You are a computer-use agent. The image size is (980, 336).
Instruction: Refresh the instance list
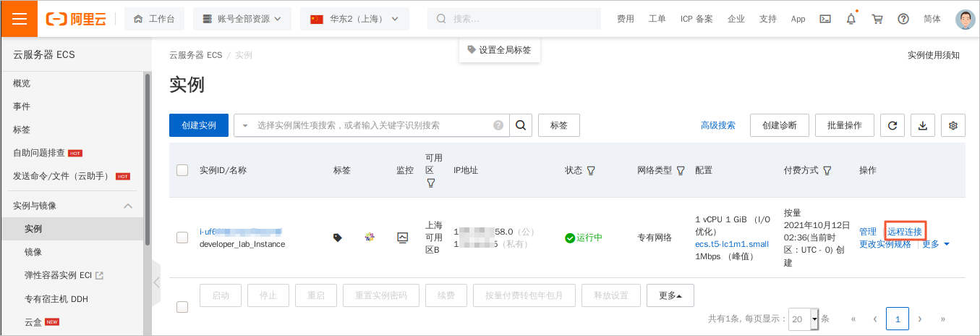point(892,125)
